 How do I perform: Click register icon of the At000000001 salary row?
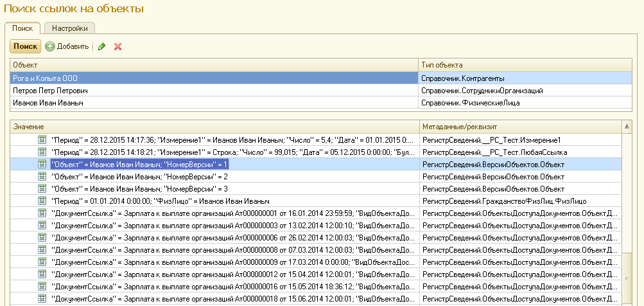point(42,213)
